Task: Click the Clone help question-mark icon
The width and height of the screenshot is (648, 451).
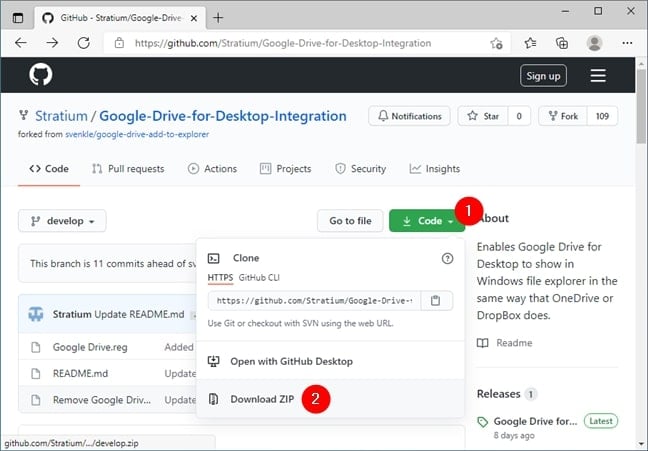Action: coord(447,258)
